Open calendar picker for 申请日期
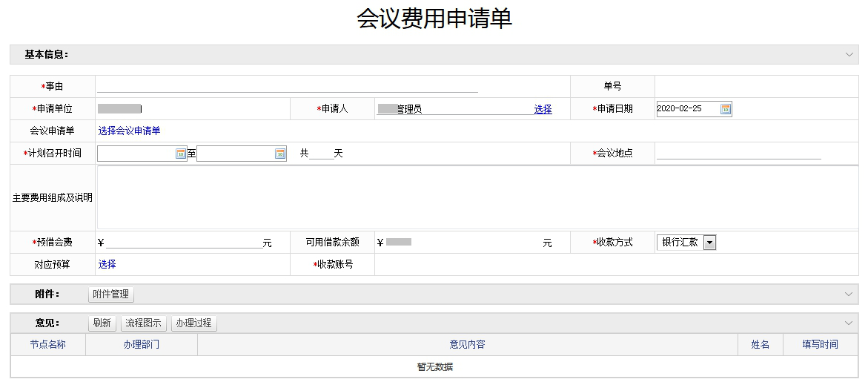868x385 pixels. (726, 109)
